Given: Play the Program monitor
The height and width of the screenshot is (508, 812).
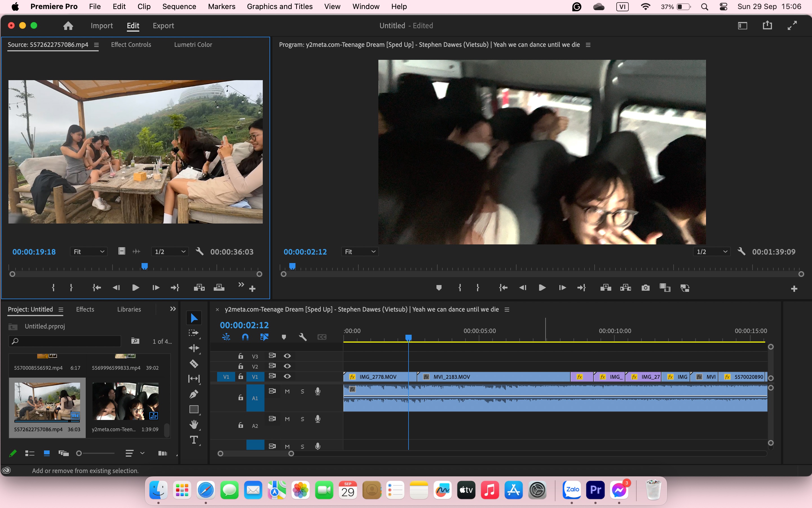Looking at the screenshot, I should (x=542, y=288).
